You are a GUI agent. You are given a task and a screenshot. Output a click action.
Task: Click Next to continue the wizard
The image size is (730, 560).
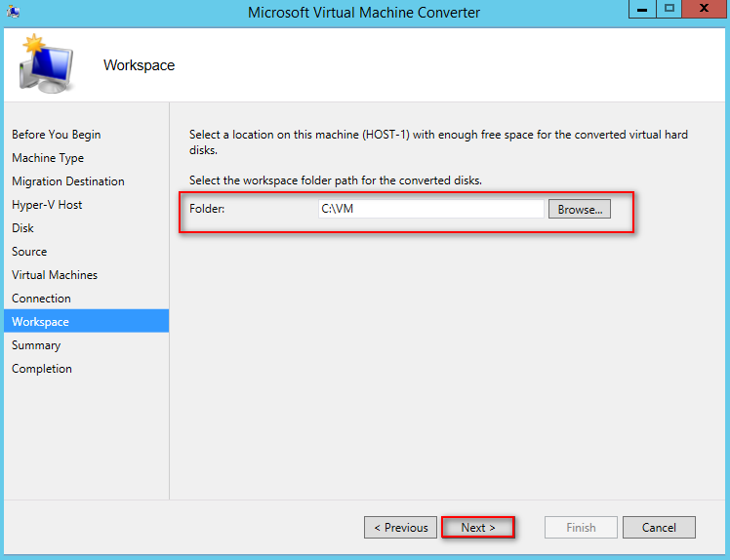click(478, 528)
